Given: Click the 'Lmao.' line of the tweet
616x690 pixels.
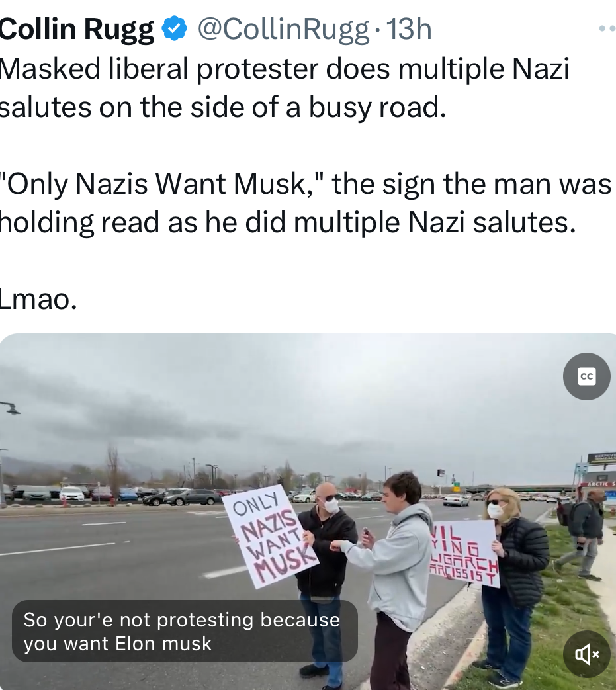Looking at the screenshot, I should 38,299.
